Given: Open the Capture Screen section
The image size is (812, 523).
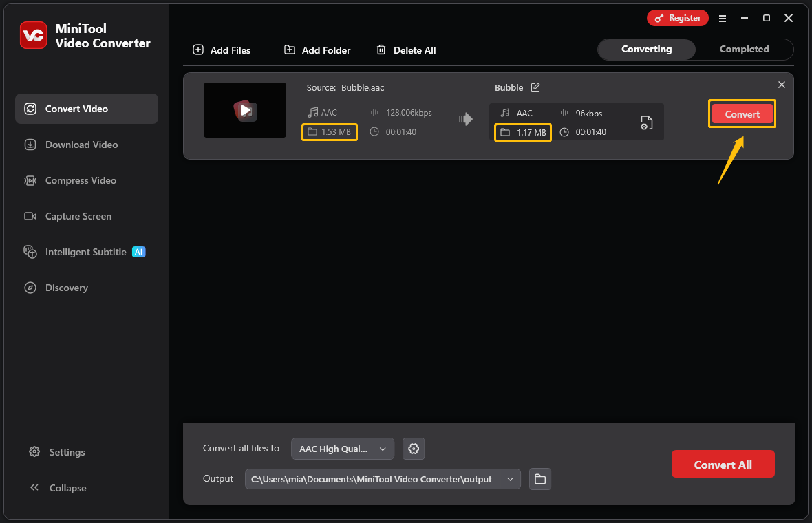Looking at the screenshot, I should [87, 216].
